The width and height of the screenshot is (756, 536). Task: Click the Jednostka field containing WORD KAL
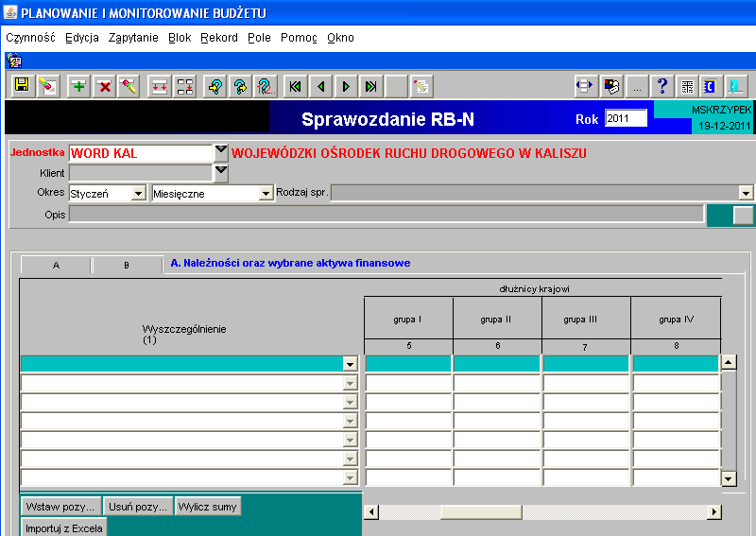click(141, 153)
